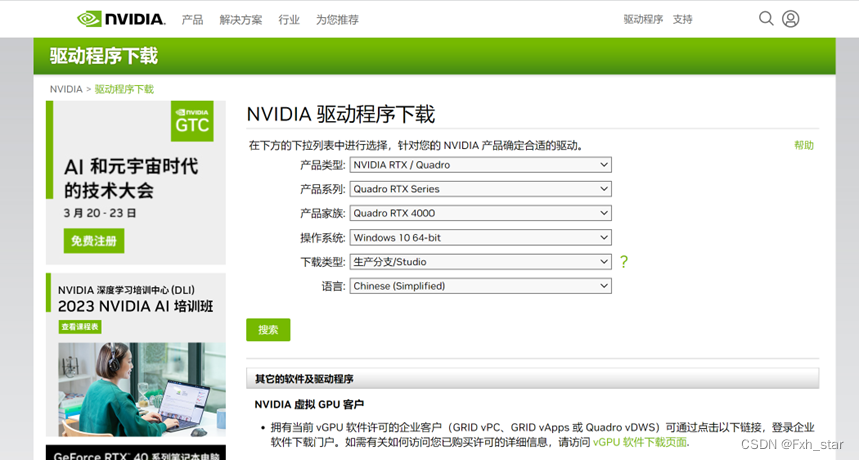This screenshot has height=460, width=859.
Task: Click 驱动程序下载 breadcrumb link
Action: [124, 89]
